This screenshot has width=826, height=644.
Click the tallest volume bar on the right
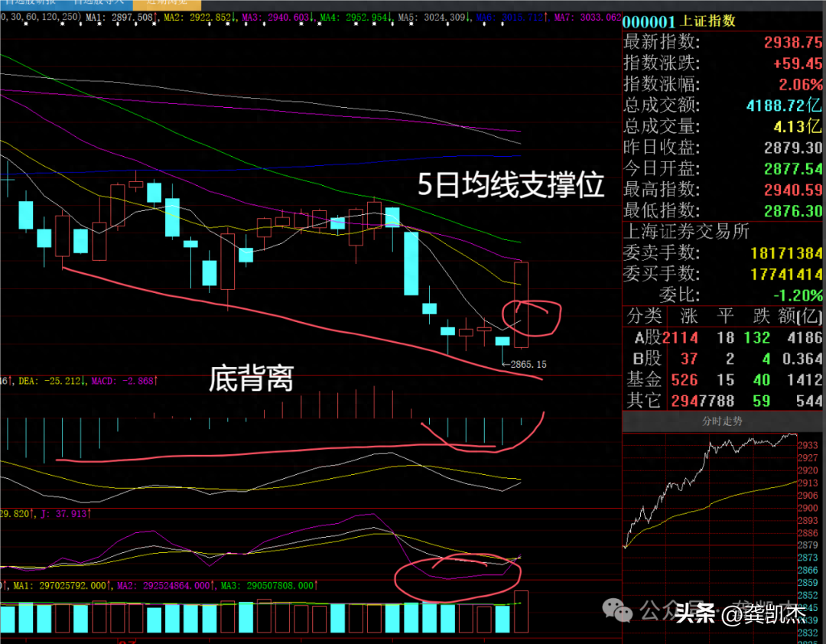pos(522,611)
